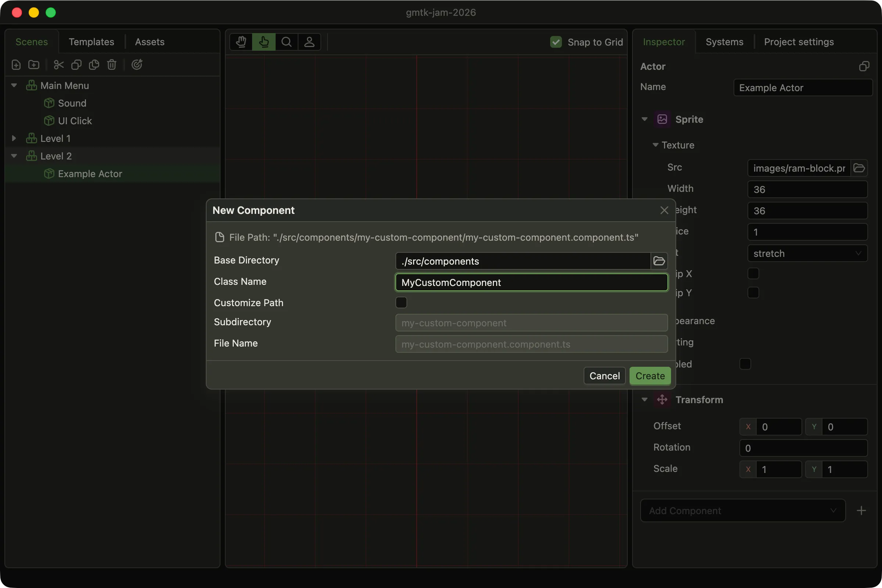The height and width of the screenshot is (588, 882).
Task: Click the copy icon beside Actor heading
Action: [864, 67]
